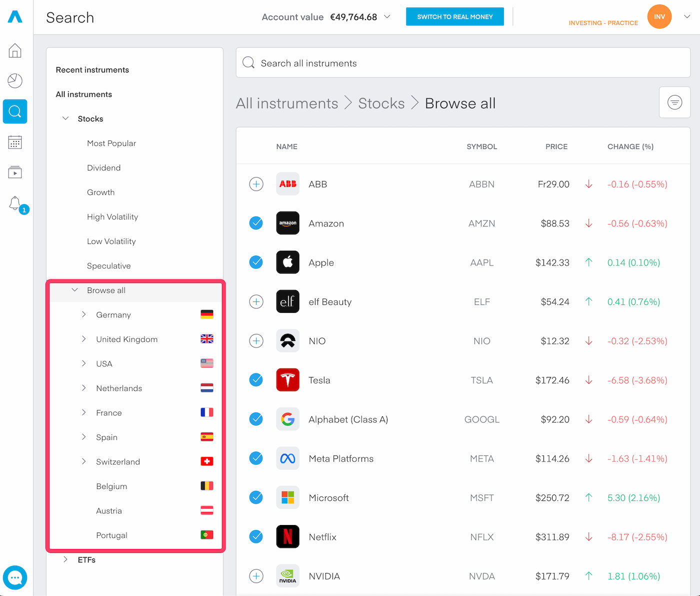Screen dimensions: 700x596
Task: Click the NIO company logo
Action: coord(287,340)
